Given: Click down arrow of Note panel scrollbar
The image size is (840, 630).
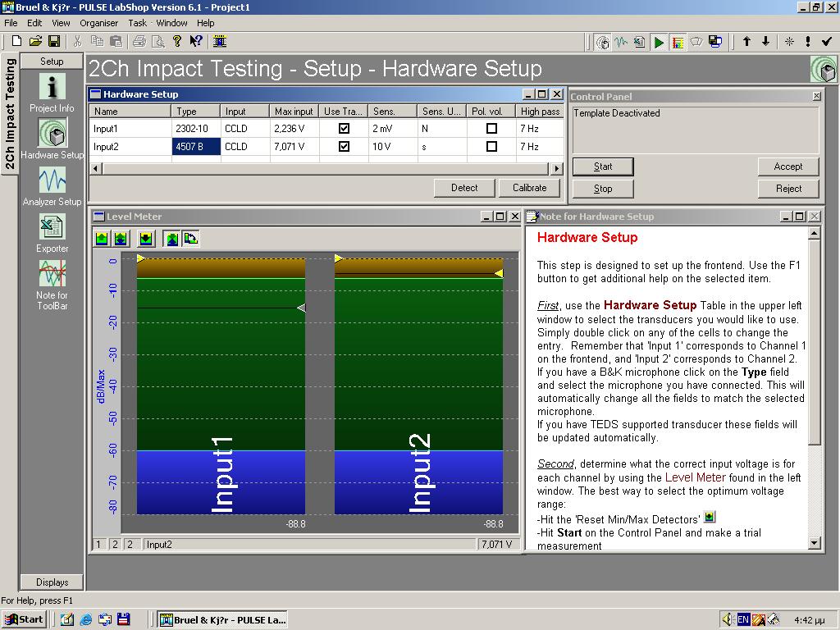Looking at the screenshot, I should pyautogui.click(x=814, y=543).
